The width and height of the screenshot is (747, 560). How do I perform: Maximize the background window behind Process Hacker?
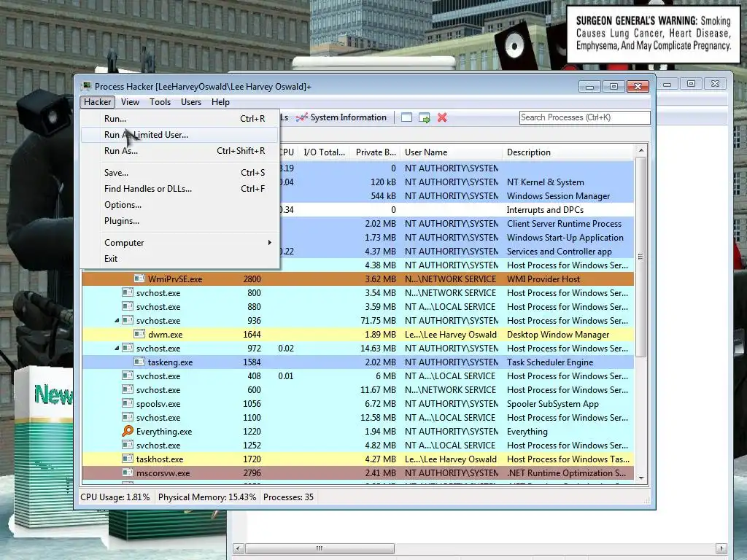691,84
